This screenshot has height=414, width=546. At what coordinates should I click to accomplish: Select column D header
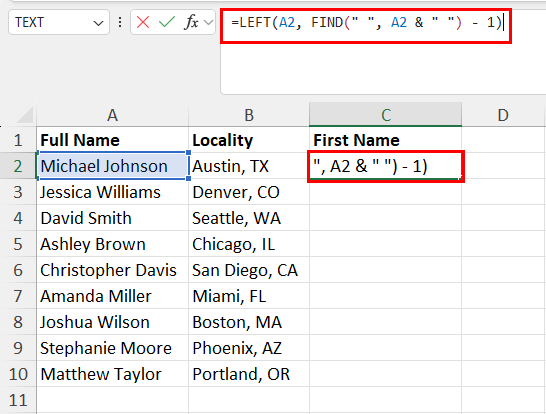pyautogui.click(x=503, y=115)
